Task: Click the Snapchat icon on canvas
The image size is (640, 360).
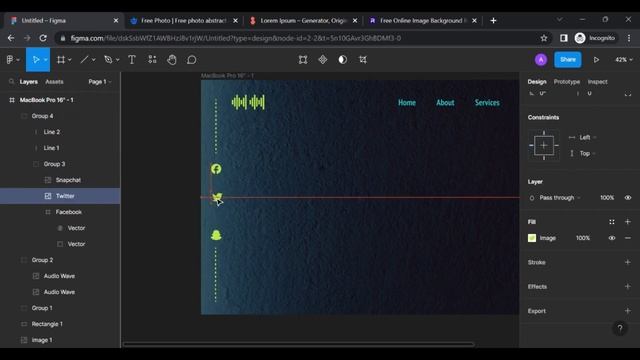Action: coord(216,235)
